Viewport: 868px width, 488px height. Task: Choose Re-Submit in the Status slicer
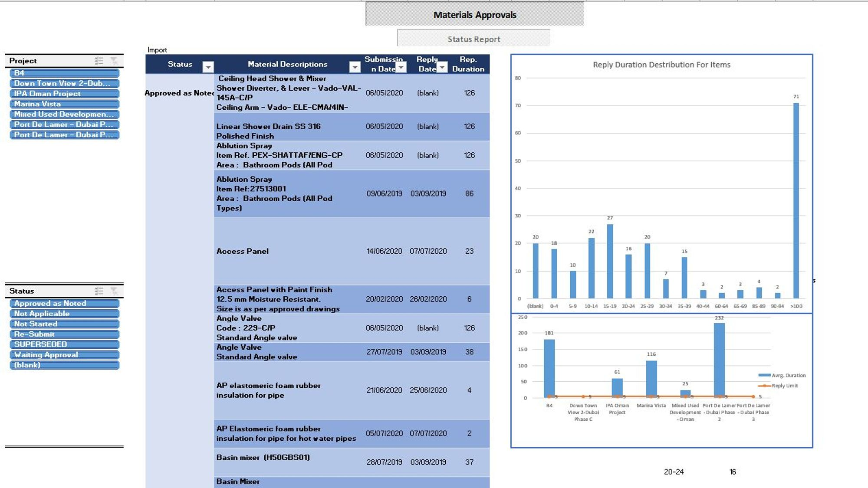click(x=64, y=334)
